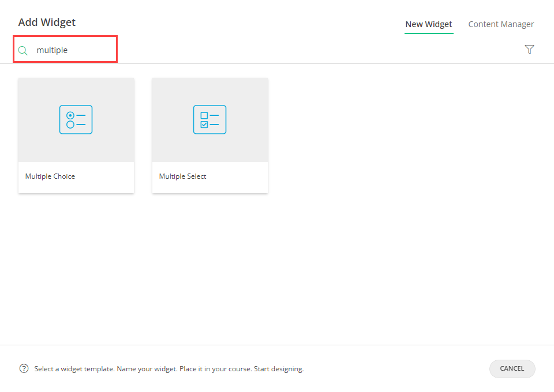Click the help question mark icon
This screenshot has width=554, height=392.
(24, 368)
